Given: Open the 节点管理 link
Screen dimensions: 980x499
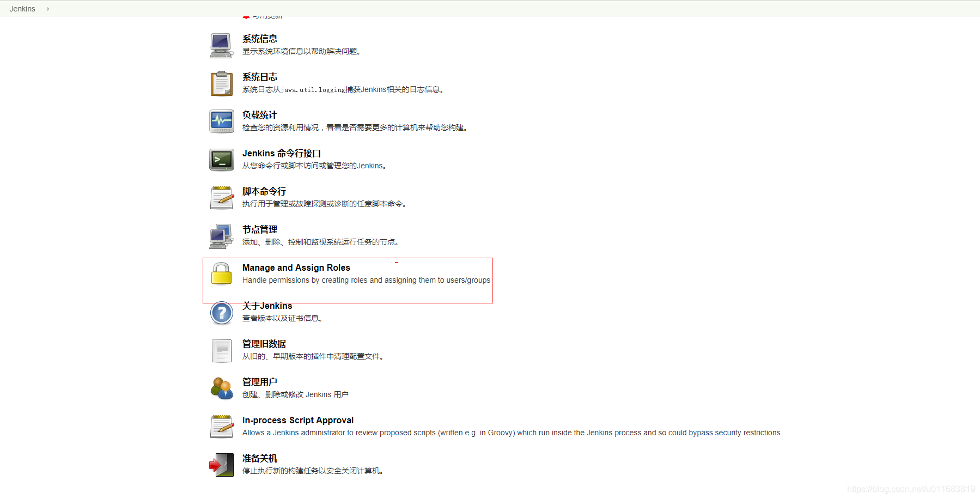Looking at the screenshot, I should [260, 229].
